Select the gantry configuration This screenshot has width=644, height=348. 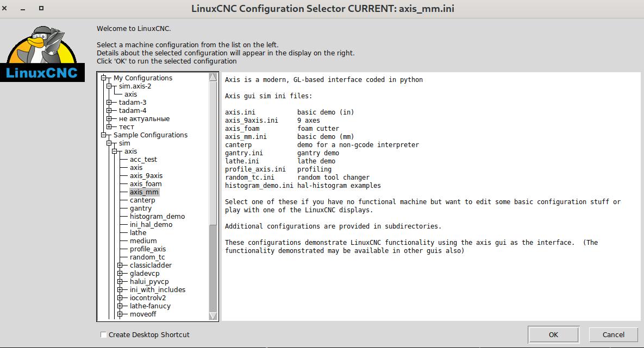click(x=140, y=208)
